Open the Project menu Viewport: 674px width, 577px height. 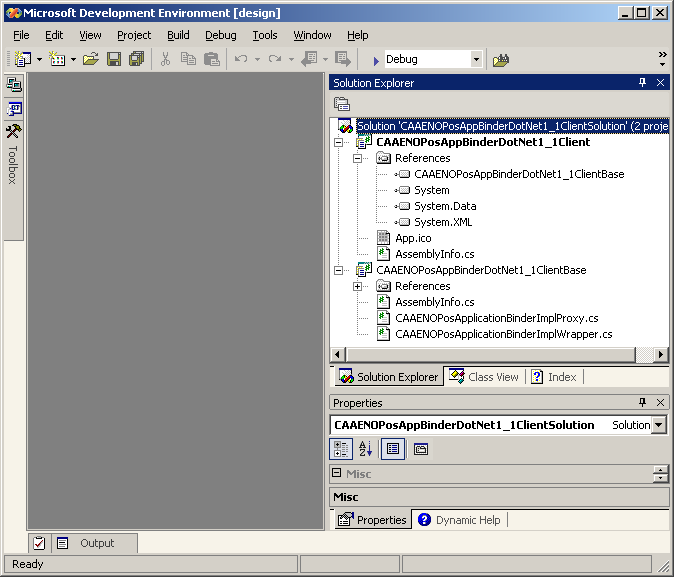(x=134, y=35)
